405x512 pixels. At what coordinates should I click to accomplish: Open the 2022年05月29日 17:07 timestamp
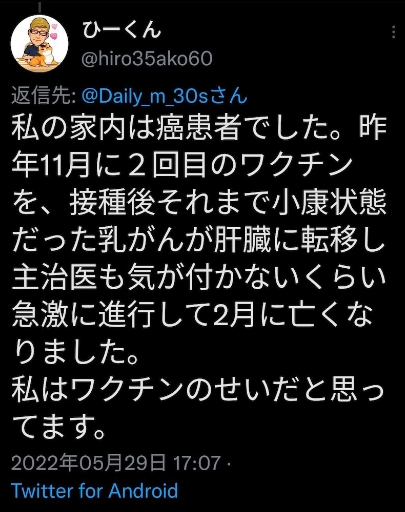tap(116, 463)
